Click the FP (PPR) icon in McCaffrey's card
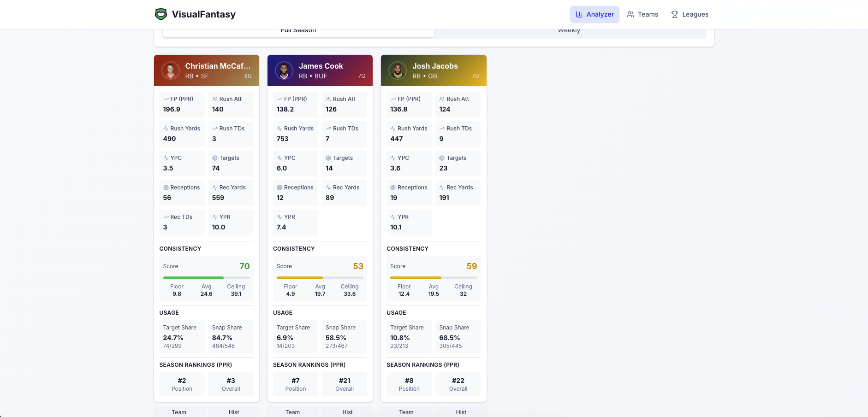This screenshot has height=417, width=868. [x=166, y=99]
